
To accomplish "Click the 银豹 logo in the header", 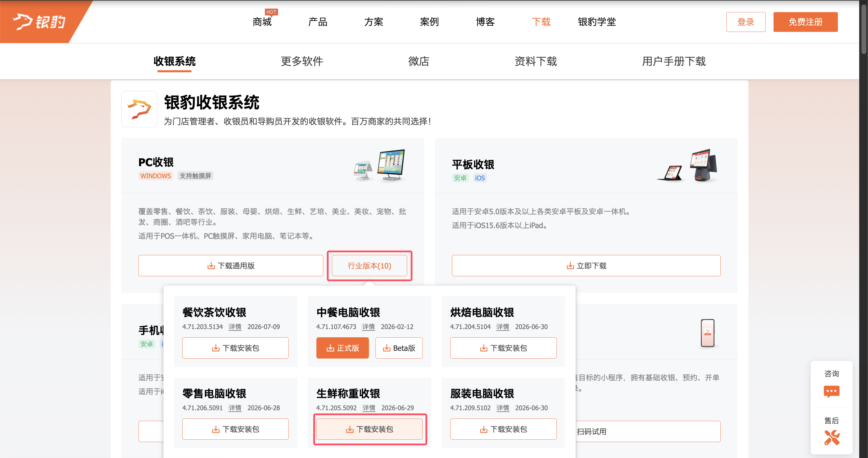I will pyautogui.click(x=39, y=22).
